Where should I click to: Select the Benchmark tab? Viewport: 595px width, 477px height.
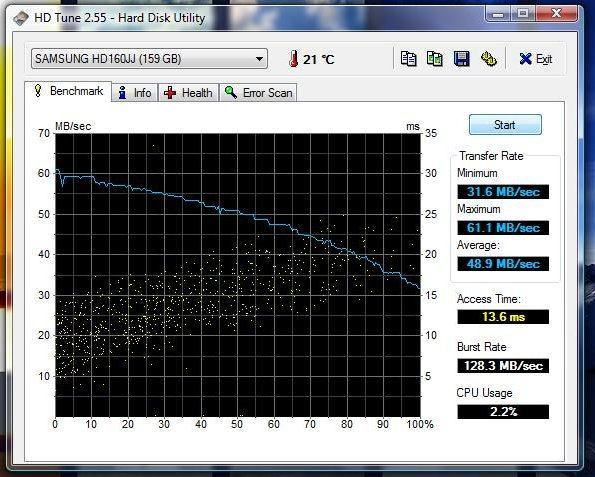click(68, 91)
